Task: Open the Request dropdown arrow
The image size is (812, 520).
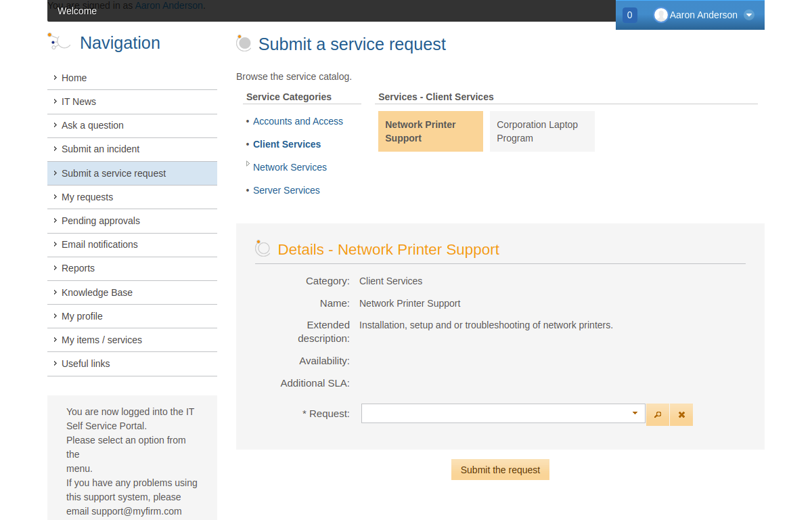Action: 635,413
